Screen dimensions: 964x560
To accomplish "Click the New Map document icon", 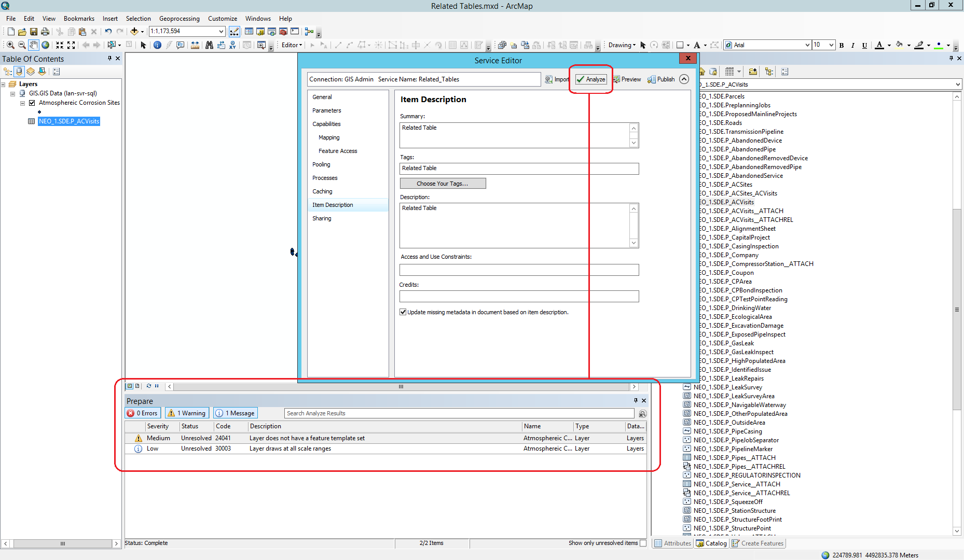I will (x=11, y=32).
